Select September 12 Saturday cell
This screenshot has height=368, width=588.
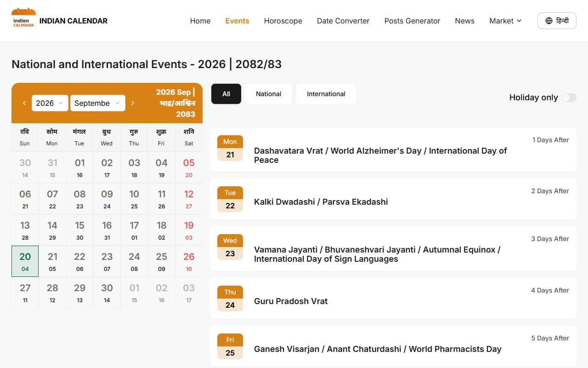(x=189, y=199)
